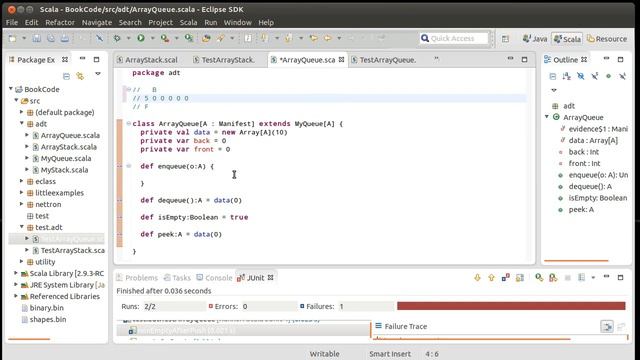Expand the utility package node
Viewport: 640px width, 360px height.
tap(22, 261)
